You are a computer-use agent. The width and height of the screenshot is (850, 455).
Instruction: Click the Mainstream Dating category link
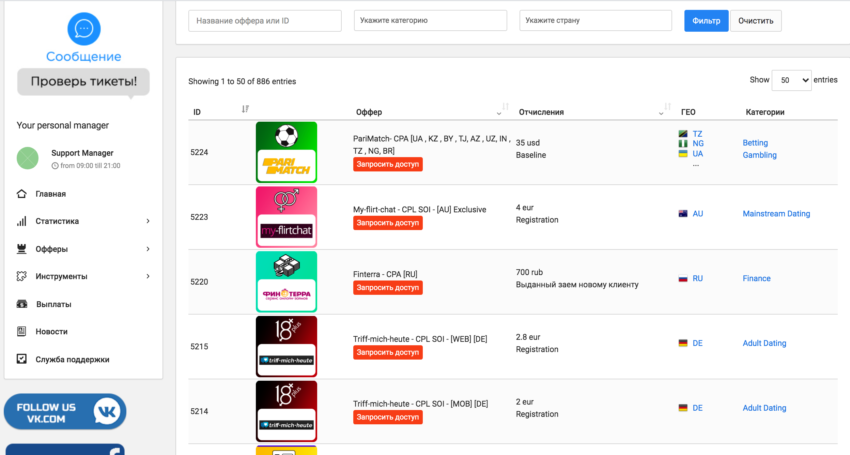(x=776, y=214)
